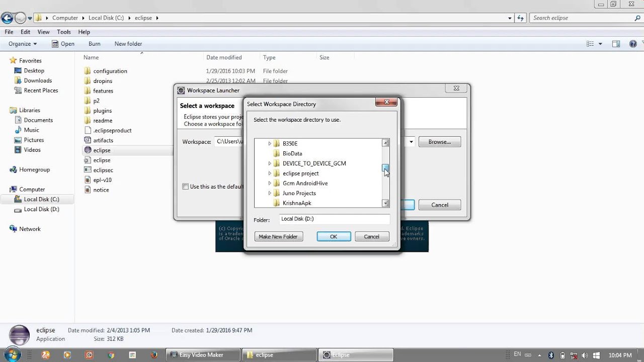644x362 pixels.
Task: Click the configuration folder icon
Action: tap(88, 71)
